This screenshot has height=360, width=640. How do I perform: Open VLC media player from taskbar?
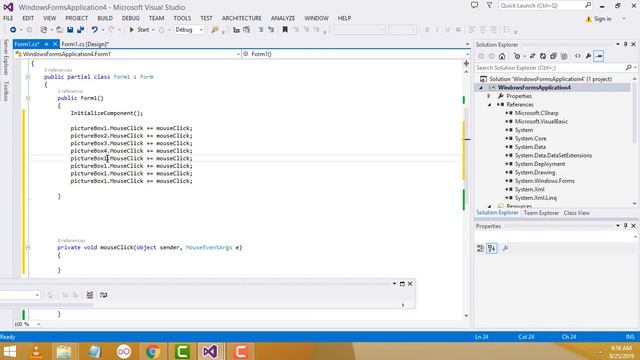[36, 351]
